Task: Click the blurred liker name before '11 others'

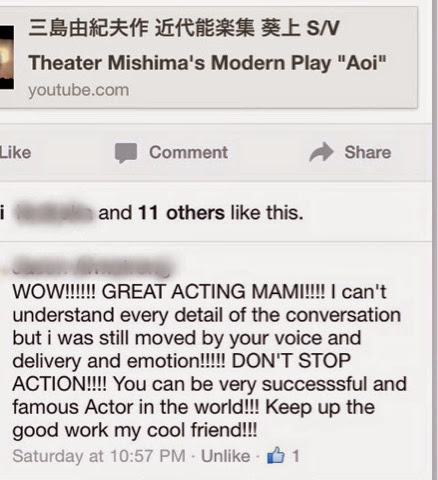Action: point(54,213)
